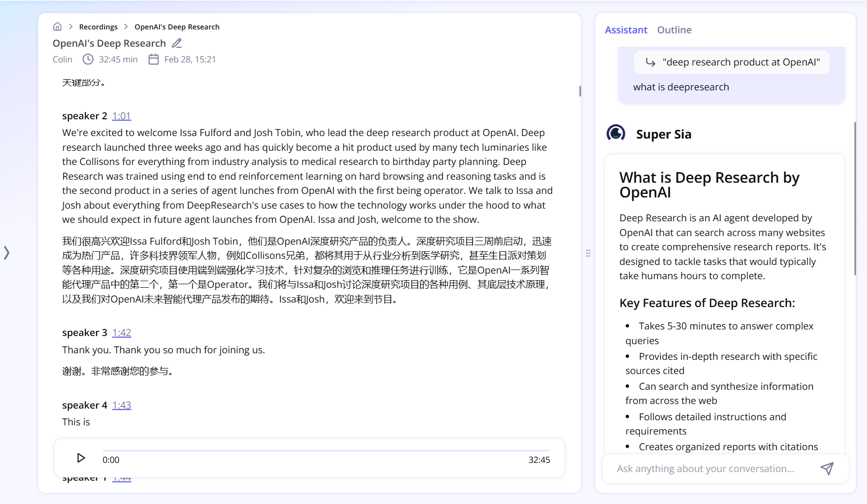Screen dimensions: 867x504
Task: Switch to the Outline tab
Action: pyautogui.click(x=675, y=30)
